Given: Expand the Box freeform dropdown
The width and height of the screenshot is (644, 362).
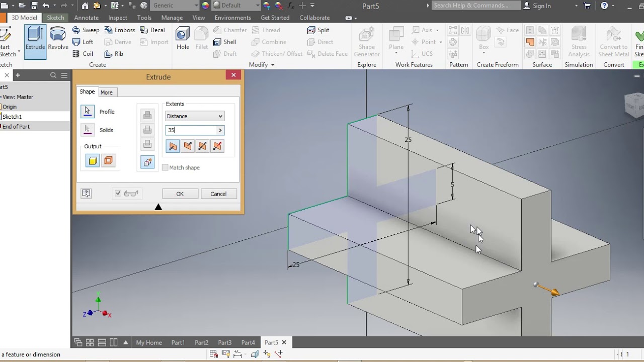Looking at the screenshot, I should point(484,53).
